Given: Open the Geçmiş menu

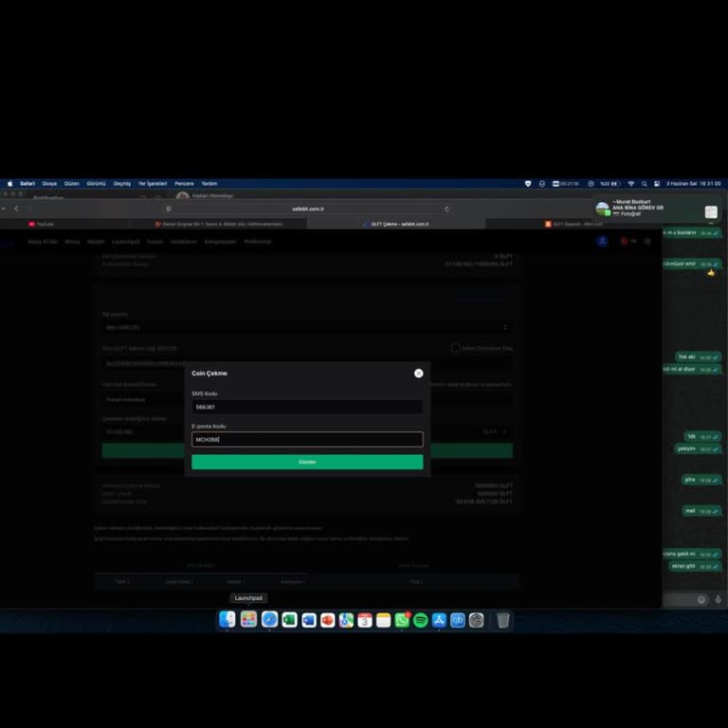Looking at the screenshot, I should (x=122, y=183).
